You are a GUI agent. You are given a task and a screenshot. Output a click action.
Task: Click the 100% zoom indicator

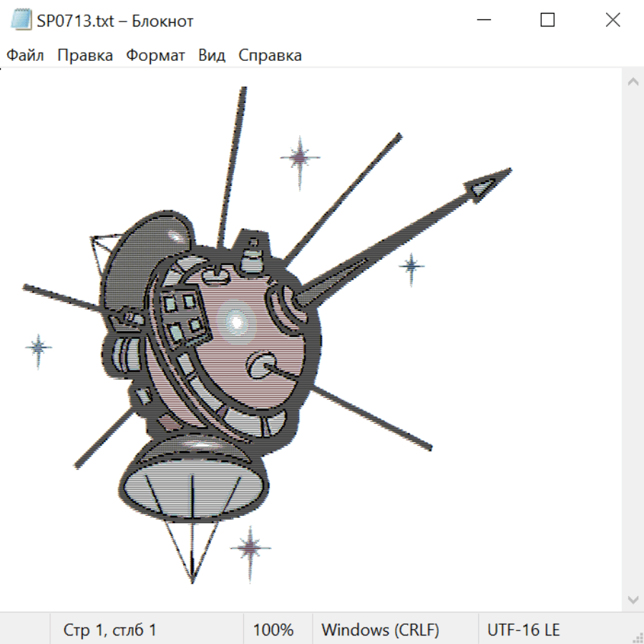click(273, 630)
